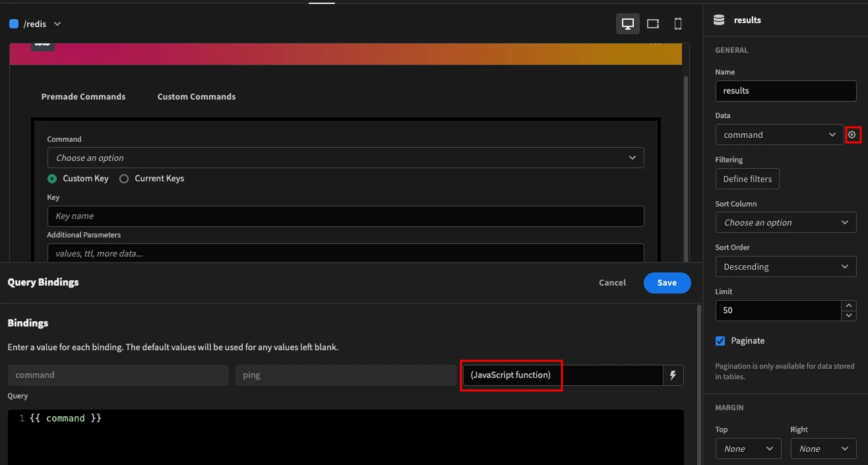Click the results datasource stack icon
The width and height of the screenshot is (868, 465).
[720, 20]
